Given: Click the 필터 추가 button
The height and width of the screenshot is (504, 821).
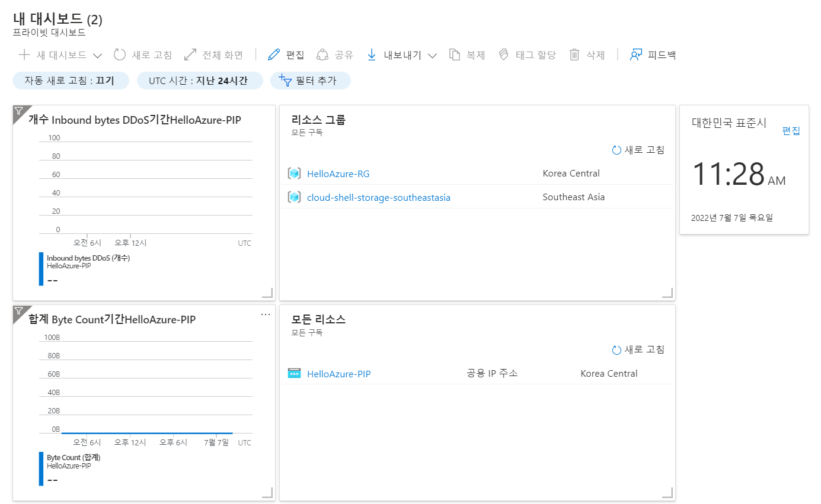Looking at the screenshot, I should [310, 81].
